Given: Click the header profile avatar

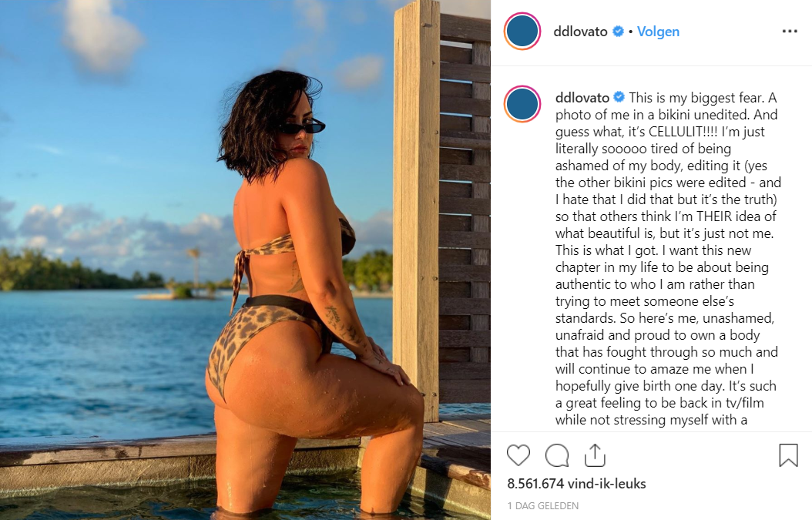Looking at the screenshot, I should coord(522,31).
